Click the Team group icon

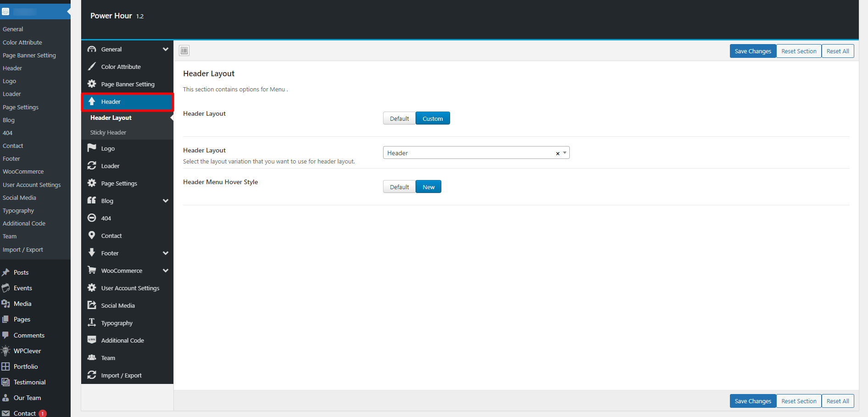click(92, 357)
